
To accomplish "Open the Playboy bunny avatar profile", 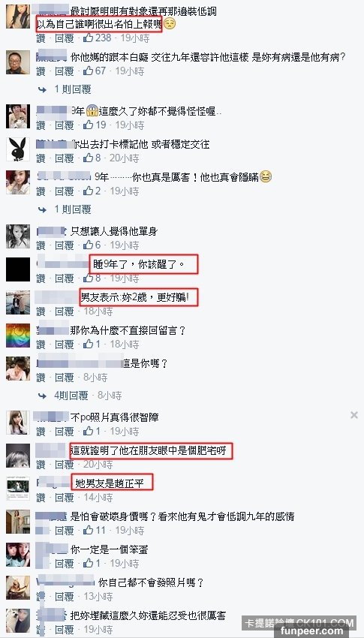I will [18, 149].
